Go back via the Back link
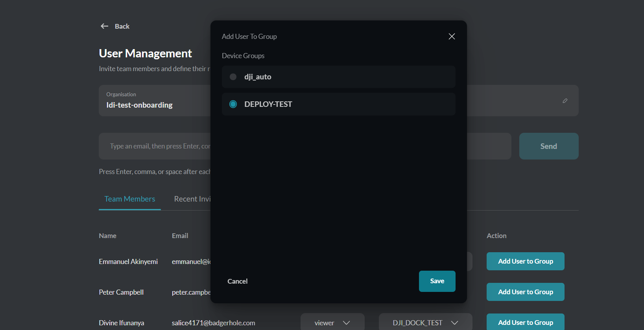 (x=122, y=26)
